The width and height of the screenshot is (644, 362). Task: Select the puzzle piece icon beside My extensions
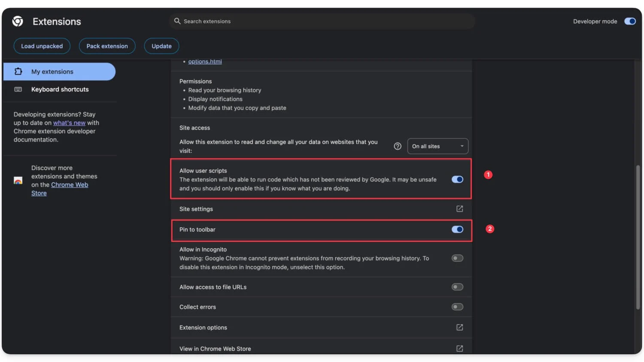pos(18,71)
